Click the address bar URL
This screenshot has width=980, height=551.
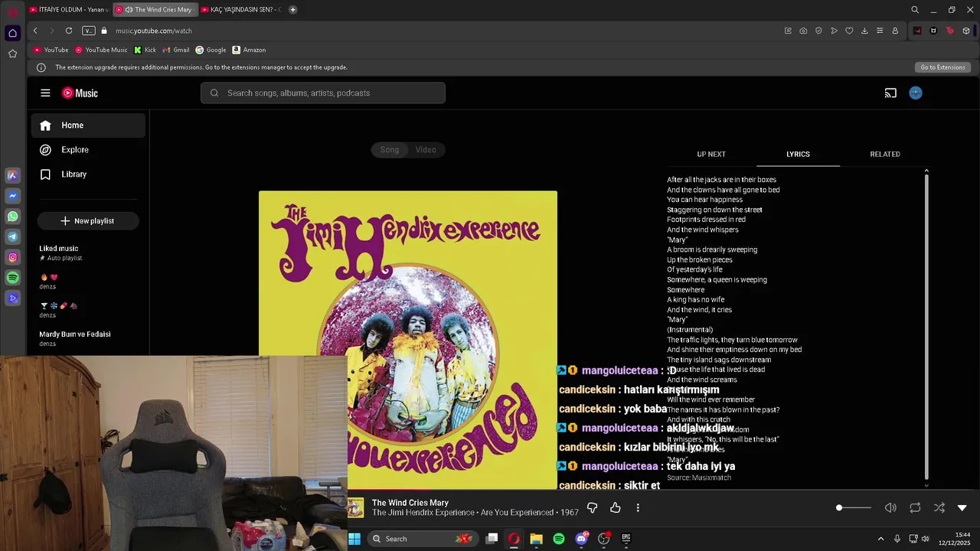[154, 31]
